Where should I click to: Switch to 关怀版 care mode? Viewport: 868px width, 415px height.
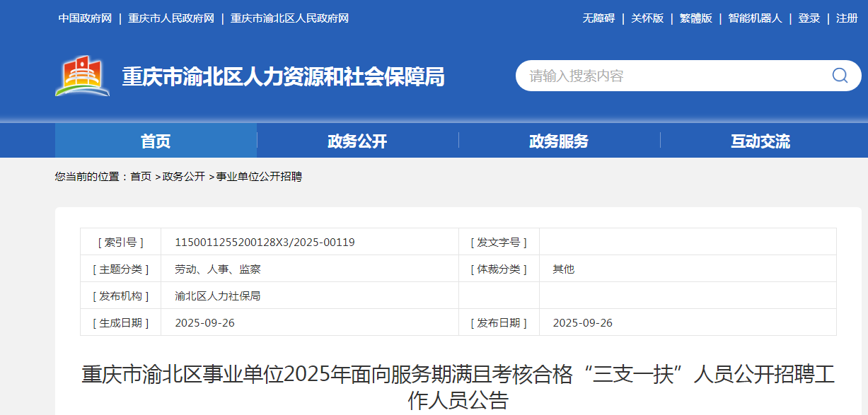click(647, 18)
